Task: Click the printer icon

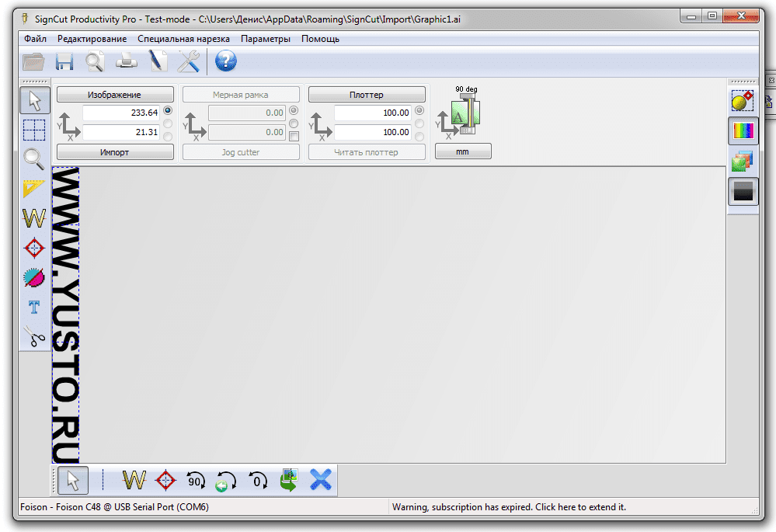Action: pos(127,61)
